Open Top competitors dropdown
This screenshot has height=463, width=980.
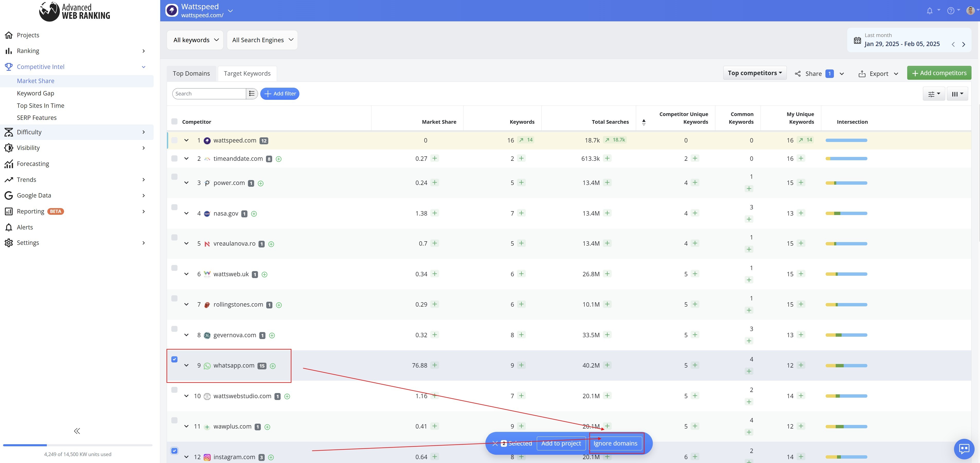pos(755,73)
